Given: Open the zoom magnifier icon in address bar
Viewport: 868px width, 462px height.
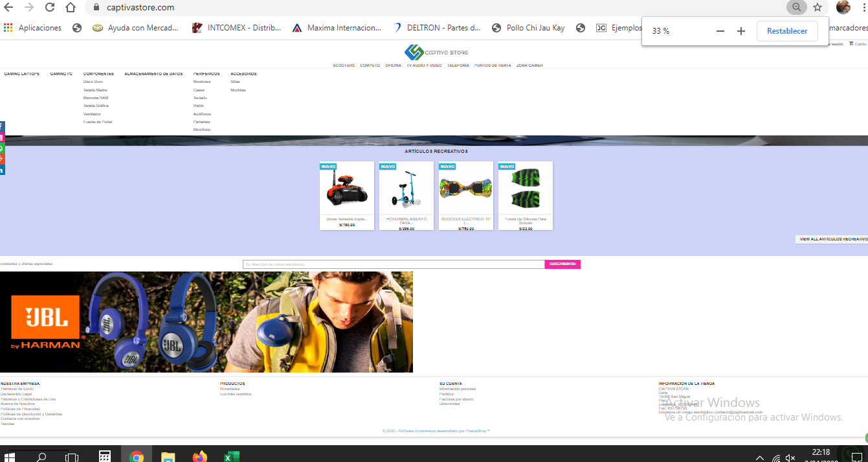Looking at the screenshot, I should tap(796, 8).
